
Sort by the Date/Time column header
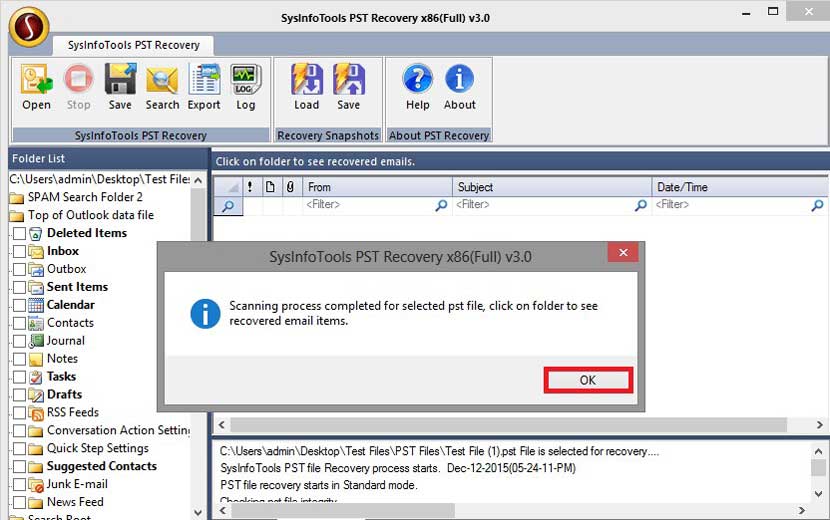pos(739,187)
